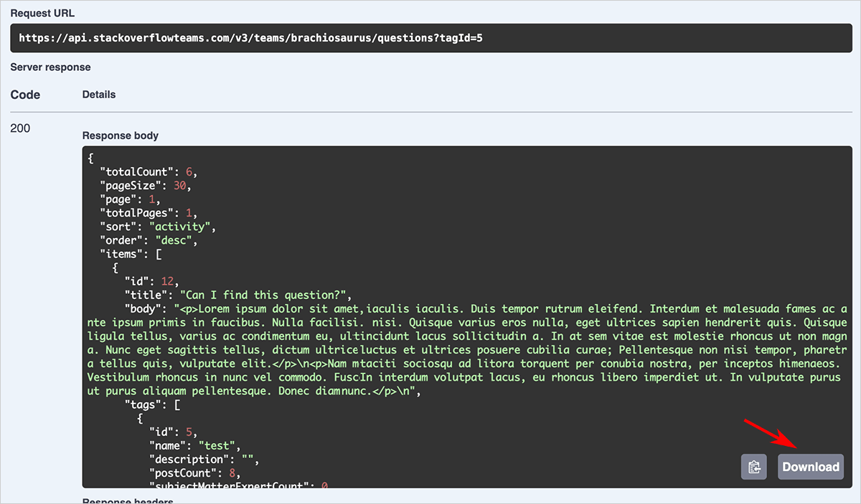Click the Details column header
The image size is (861, 504).
(99, 95)
